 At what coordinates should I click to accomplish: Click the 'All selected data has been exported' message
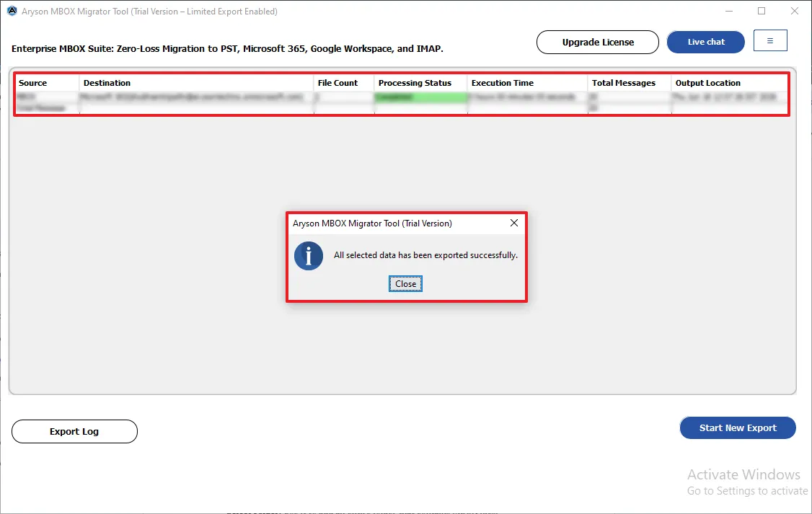pyautogui.click(x=425, y=255)
